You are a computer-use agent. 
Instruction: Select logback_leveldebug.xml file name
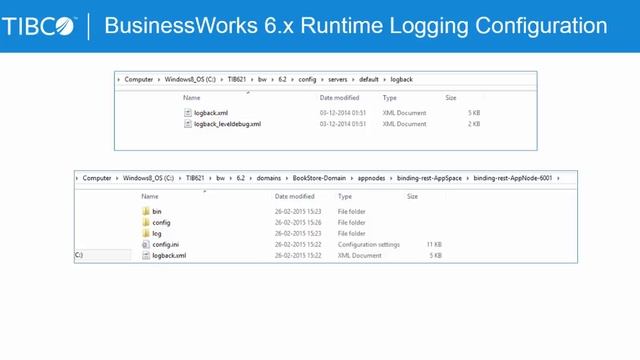tap(227, 124)
